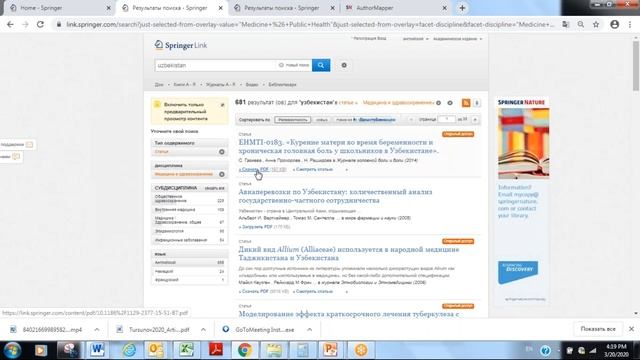Open 'Библиотекари' navigation item
The height and width of the screenshot is (360, 640).
pyautogui.click(x=282, y=84)
